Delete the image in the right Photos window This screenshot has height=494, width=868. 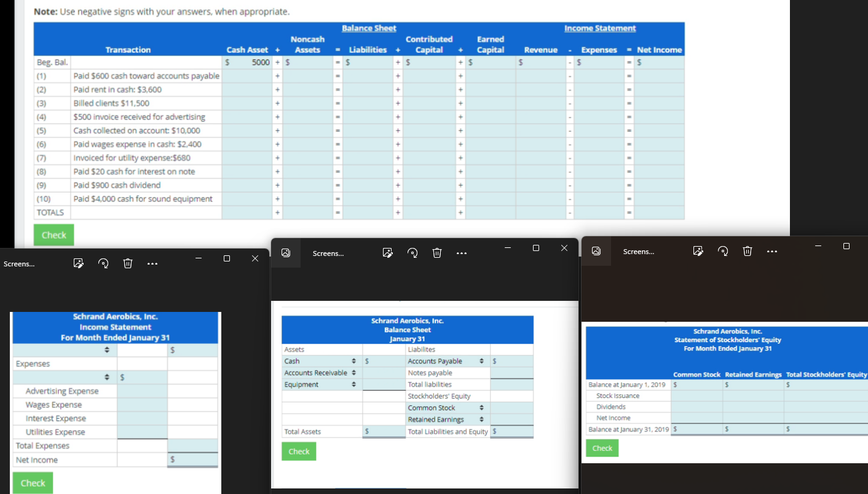[x=748, y=251]
